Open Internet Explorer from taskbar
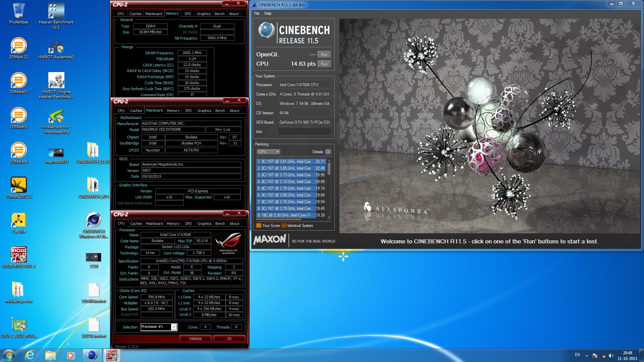The height and width of the screenshot is (362, 644). coord(30,355)
